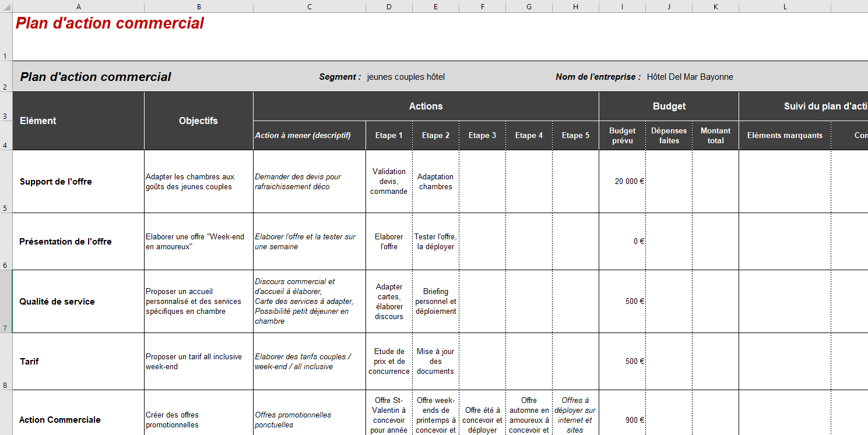Select column L header

pos(785,6)
